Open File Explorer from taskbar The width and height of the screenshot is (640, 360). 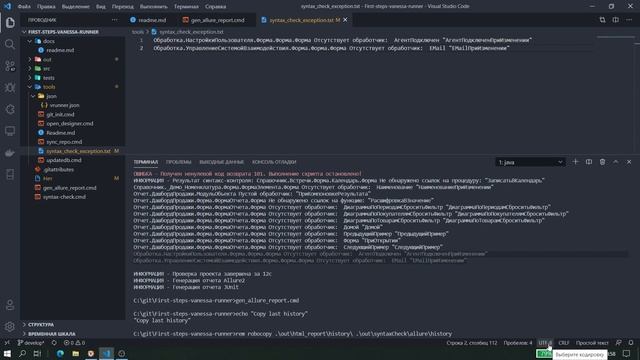click(x=76, y=353)
